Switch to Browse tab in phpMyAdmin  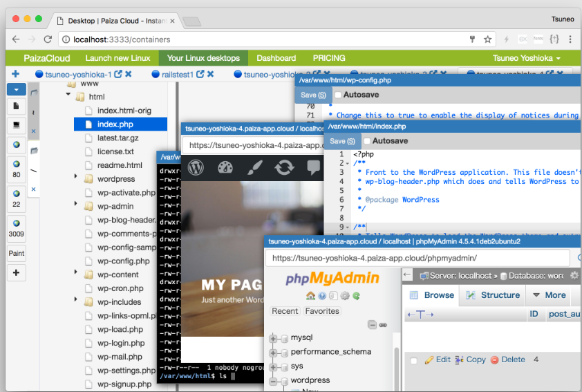432,295
